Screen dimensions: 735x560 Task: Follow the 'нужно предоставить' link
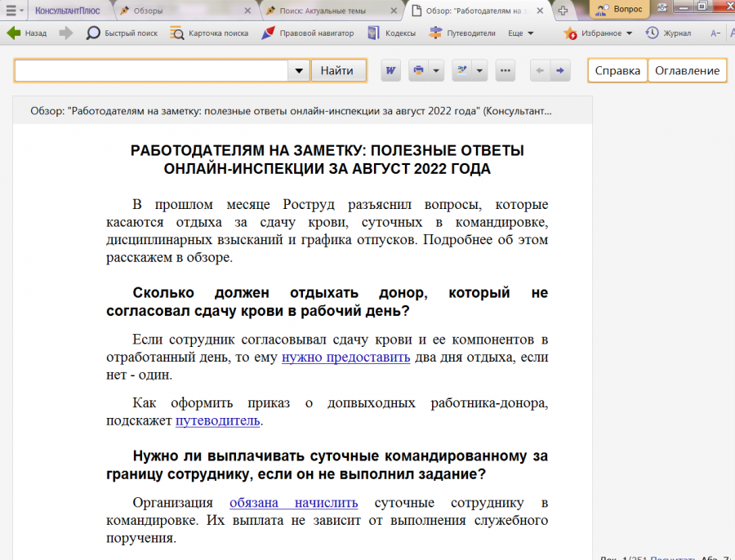pyautogui.click(x=345, y=358)
